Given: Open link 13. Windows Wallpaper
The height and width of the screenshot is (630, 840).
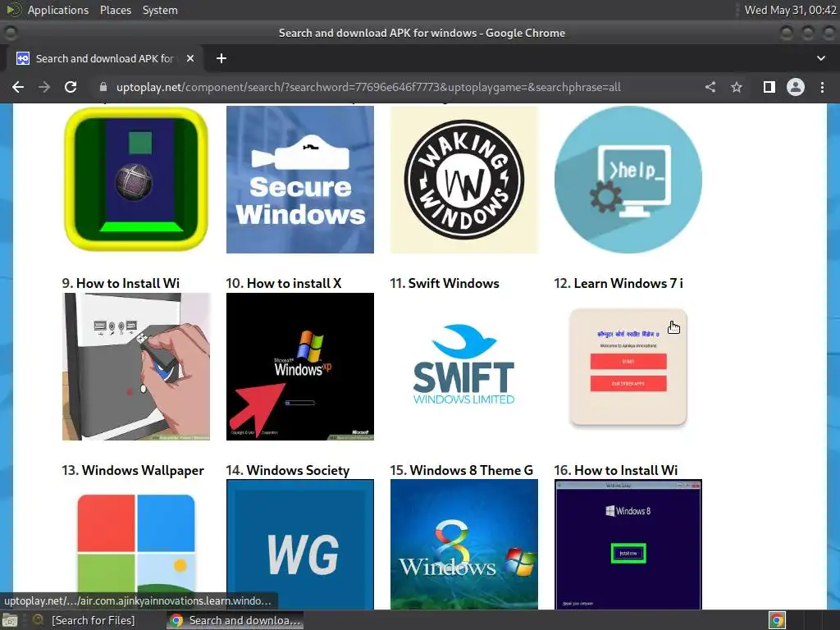Looking at the screenshot, I should 133,470.
